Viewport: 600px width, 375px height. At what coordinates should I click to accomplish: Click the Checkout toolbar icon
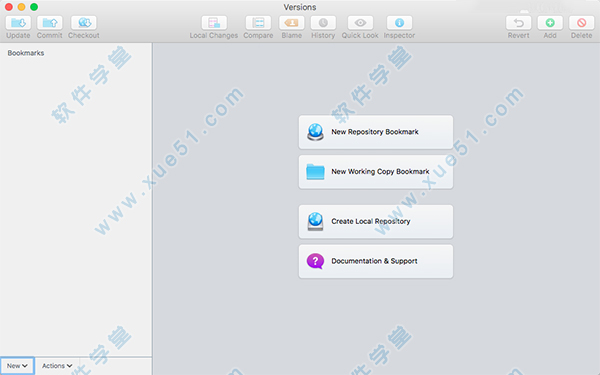pyautogui.click(x=84, y=23)
